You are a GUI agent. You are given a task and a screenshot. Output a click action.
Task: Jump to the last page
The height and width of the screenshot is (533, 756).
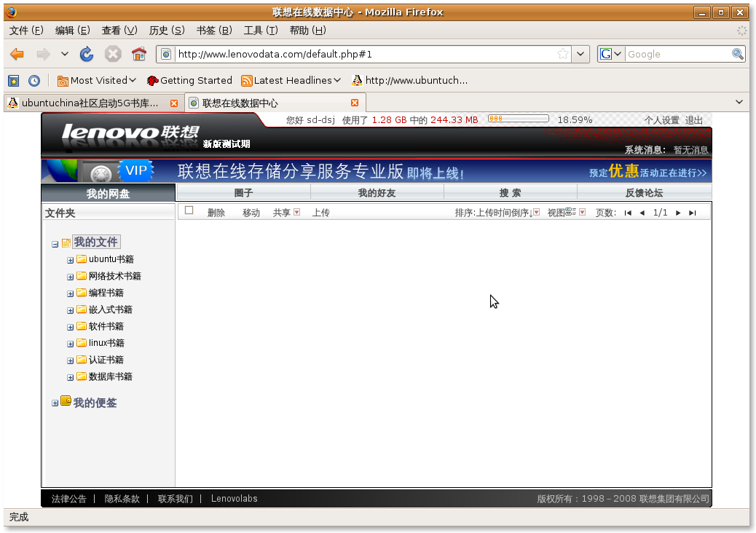693,213
